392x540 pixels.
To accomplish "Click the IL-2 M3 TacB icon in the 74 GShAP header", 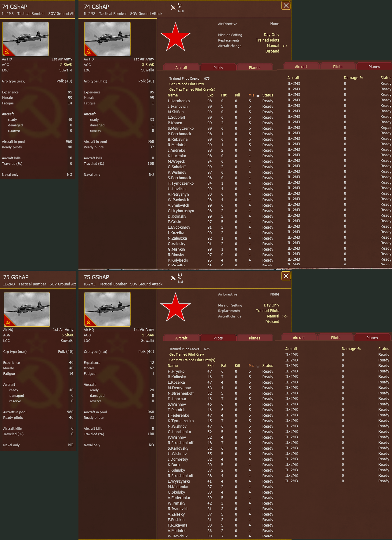I will coord(177,8).
